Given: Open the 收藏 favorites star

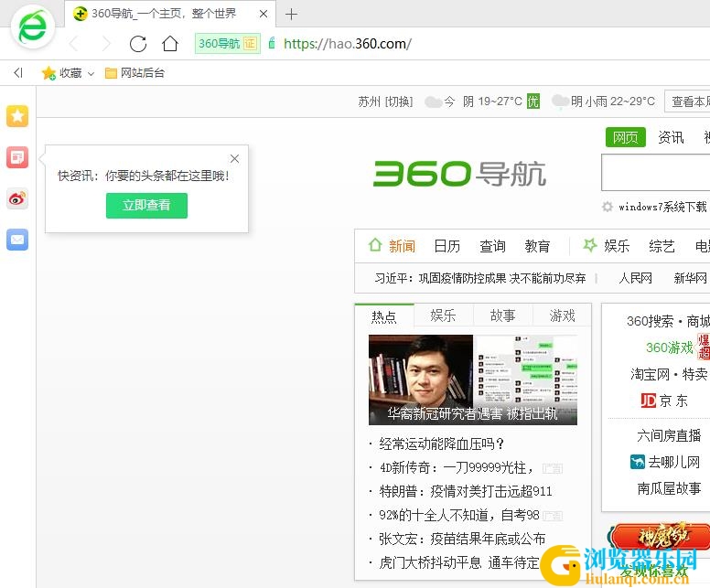Looking at the screenshot, I should (x=48, y=73).
